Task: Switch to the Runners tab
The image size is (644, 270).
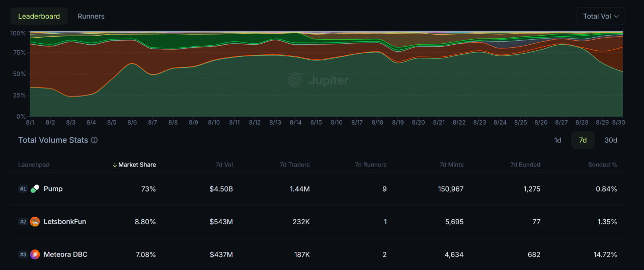Action: (x=91, y=16)
